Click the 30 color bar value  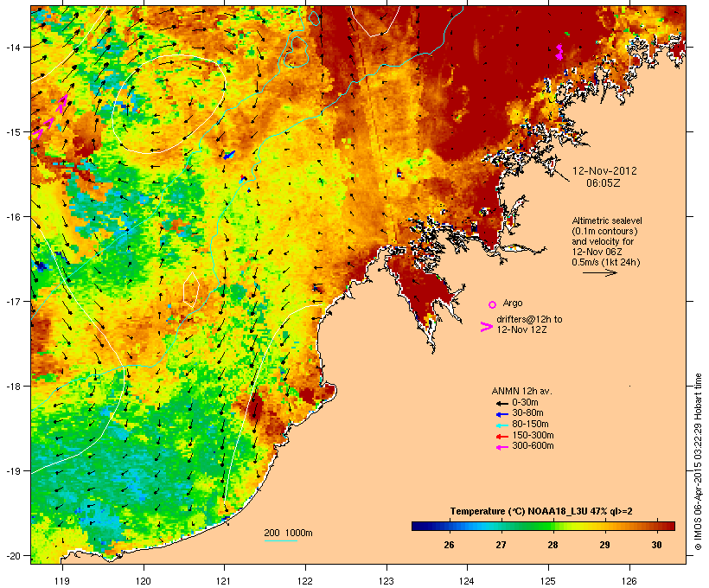[x=656, y=545]
